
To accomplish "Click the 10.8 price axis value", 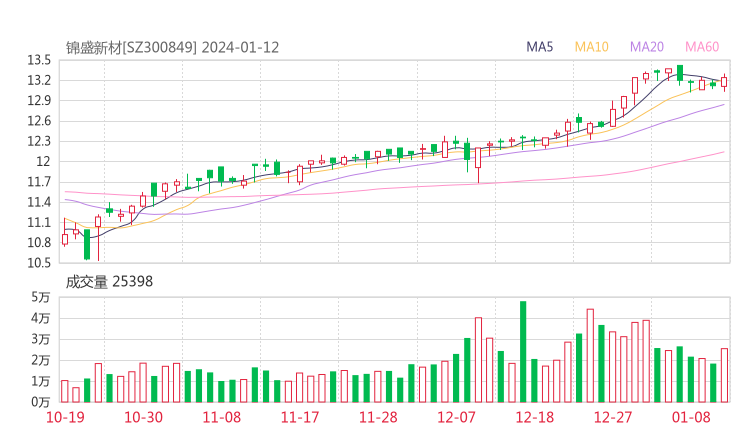I will pyautogui.click(x=39, y=243).
